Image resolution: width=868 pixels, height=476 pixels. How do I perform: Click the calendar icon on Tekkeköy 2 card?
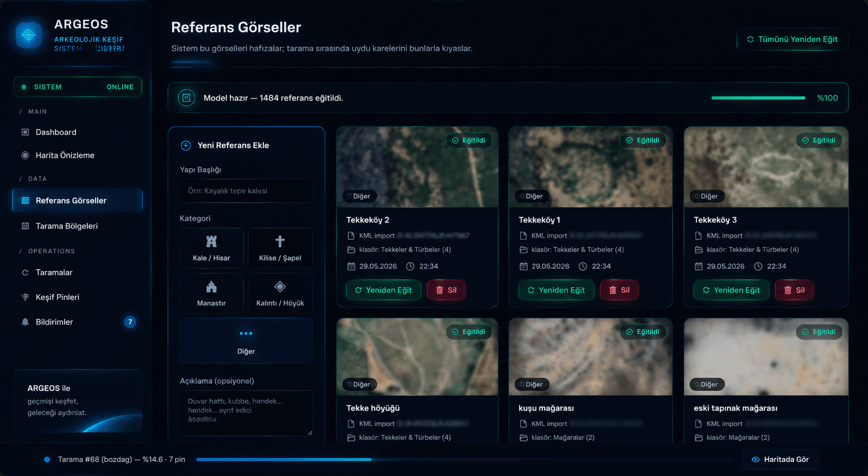coord(351,266)
